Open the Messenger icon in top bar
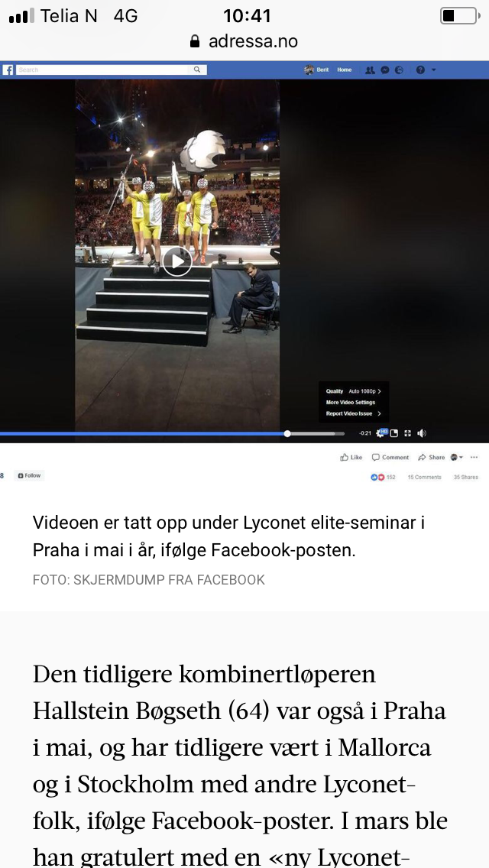This screenshot has width=489, height=868. (385, 70)
